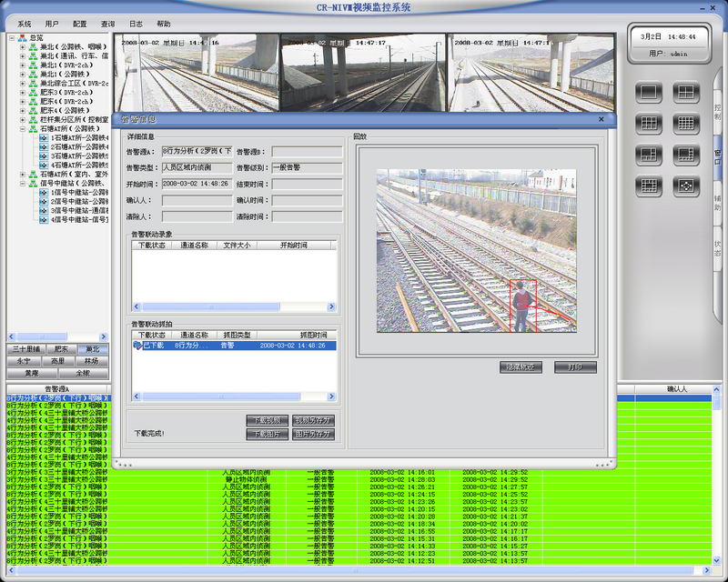
Task: Open the 用户 menu
Action: click(52, 24)
